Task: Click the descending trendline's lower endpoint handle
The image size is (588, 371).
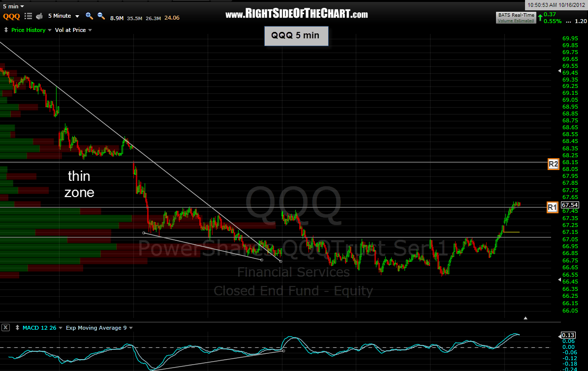Action: tap(281, 261)
